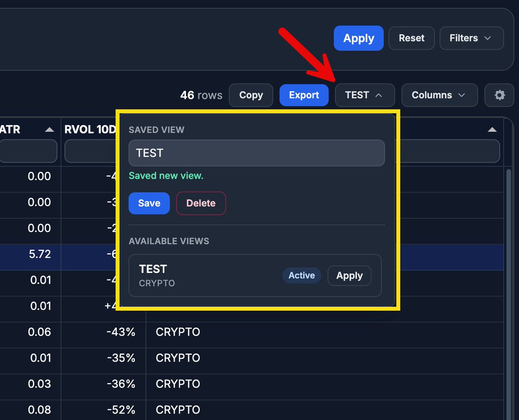Click the ATR column filter field
The width and height of the screenshot is (519, 420).
point(28,151)
